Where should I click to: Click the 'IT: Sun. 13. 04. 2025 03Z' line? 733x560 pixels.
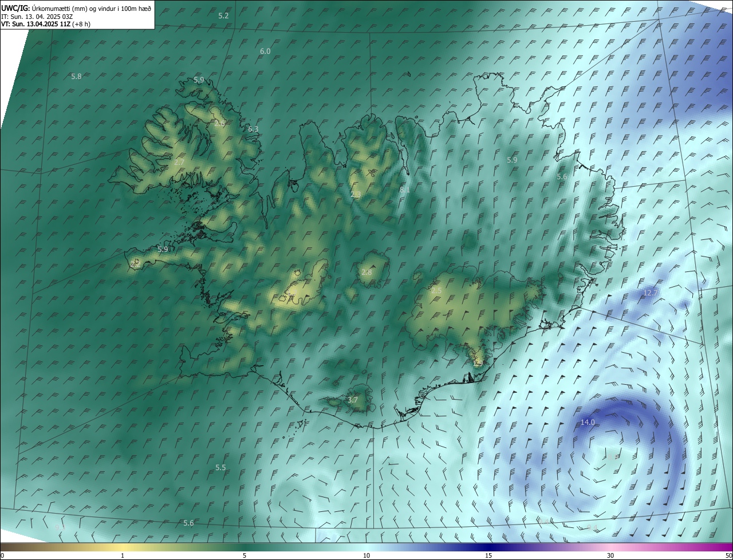click(36, 17)
